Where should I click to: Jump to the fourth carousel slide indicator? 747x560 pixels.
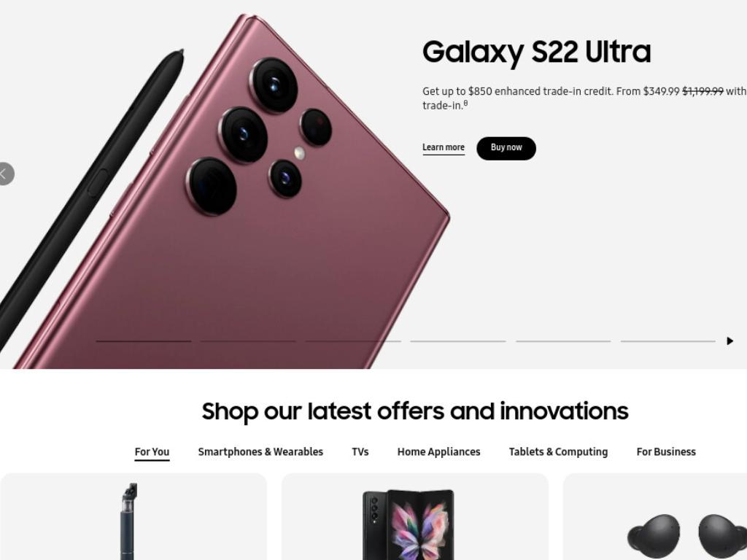pyautogui.click(x=458, y=341)
